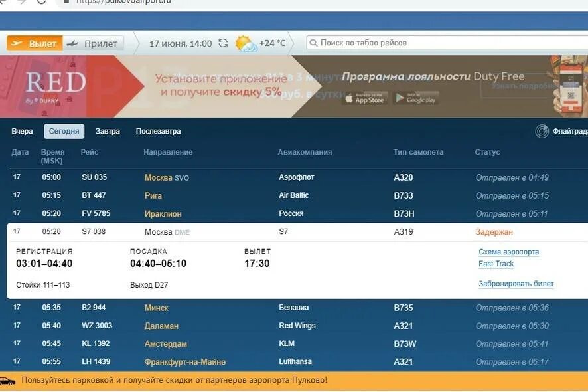Click the Отправлен в 04:49 status

click(512, 178)
